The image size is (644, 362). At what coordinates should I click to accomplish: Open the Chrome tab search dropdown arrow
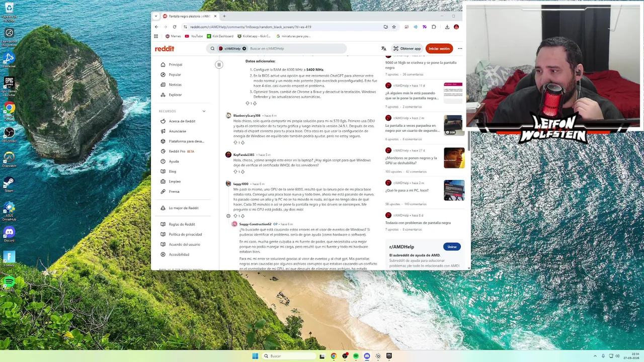coord(156,16)
